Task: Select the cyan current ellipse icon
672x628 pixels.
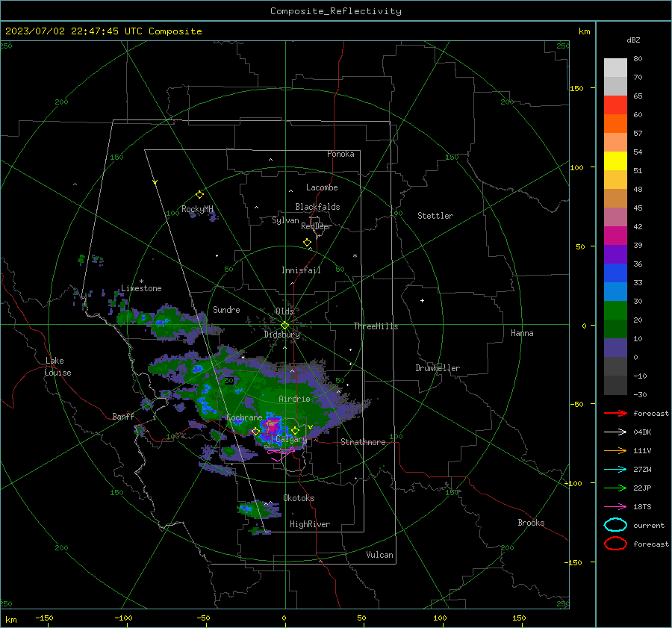Action: pyautogui.click(x=615, y=525)
